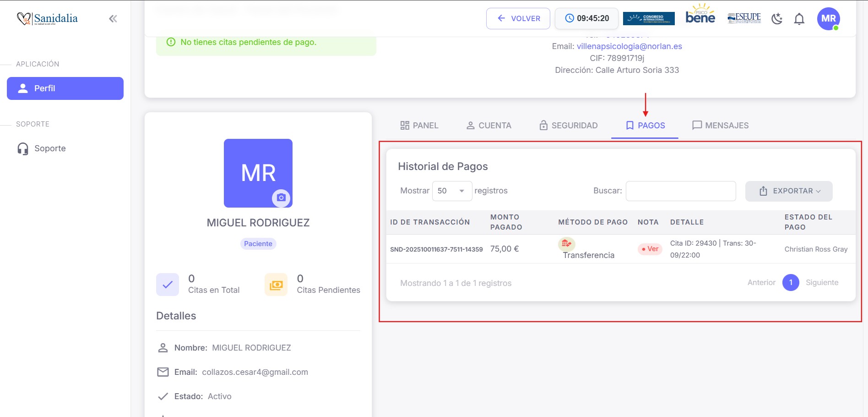Toggle dark mode moon icon
This screenshot has width=868, height=417.
coord(777,19)
